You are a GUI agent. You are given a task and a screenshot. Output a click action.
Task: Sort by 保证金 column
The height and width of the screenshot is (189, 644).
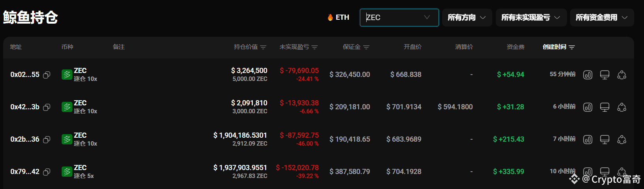(356, 47)
